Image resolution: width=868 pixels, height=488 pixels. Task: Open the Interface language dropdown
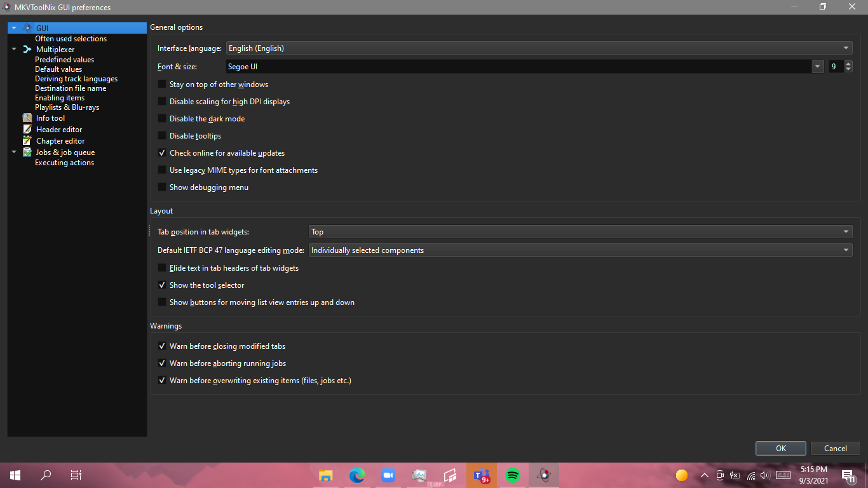(539, 48)
